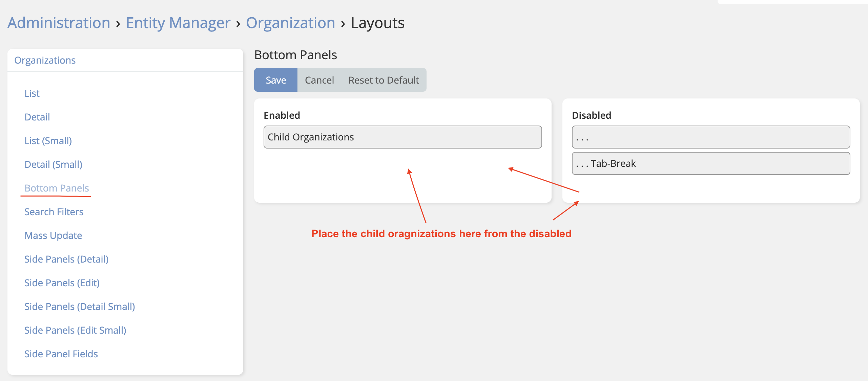The image size is (868, 381).
Task: Click the Save button
Action: click(x=275, y=80)
